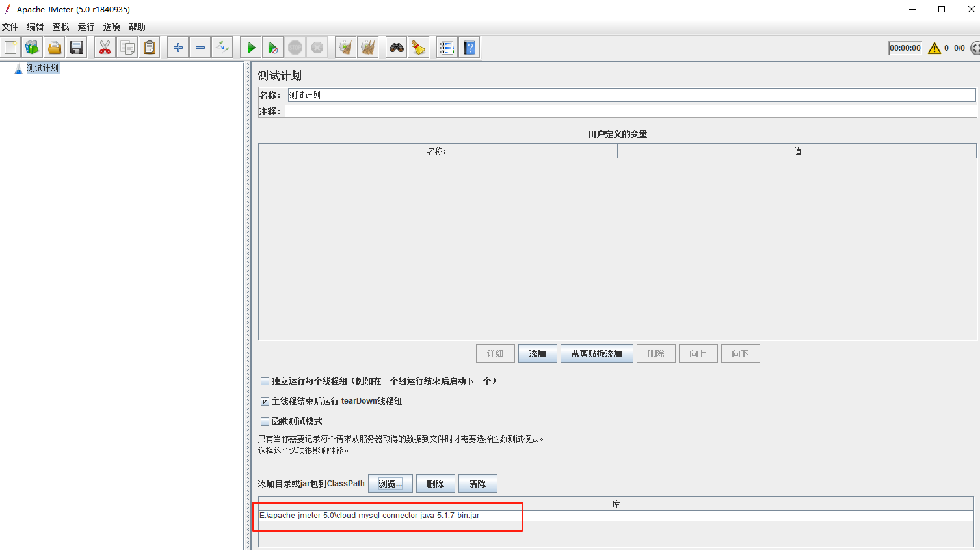Click the Open file folder icon

click(x=55, y=48)
